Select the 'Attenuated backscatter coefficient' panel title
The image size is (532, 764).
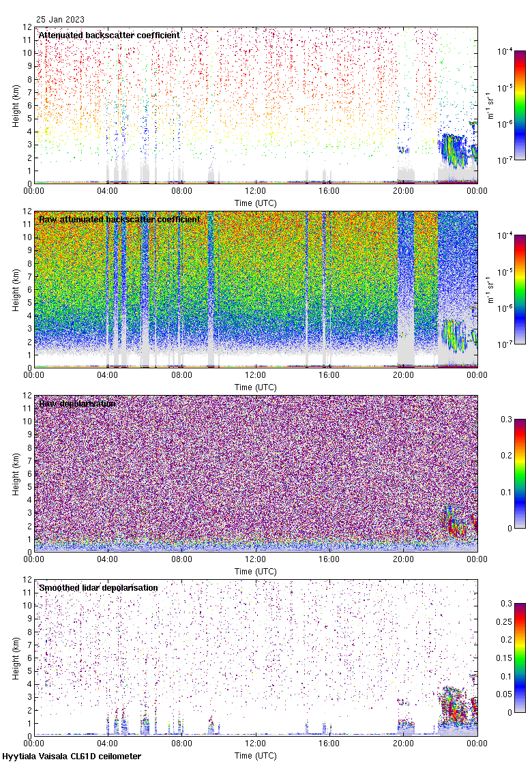[109, 35]
